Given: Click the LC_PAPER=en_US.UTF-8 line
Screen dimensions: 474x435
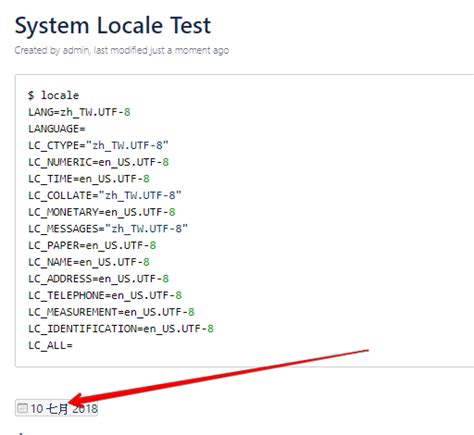Looking at the screenshot, I should pyautogui.click(x=92, y=245).
